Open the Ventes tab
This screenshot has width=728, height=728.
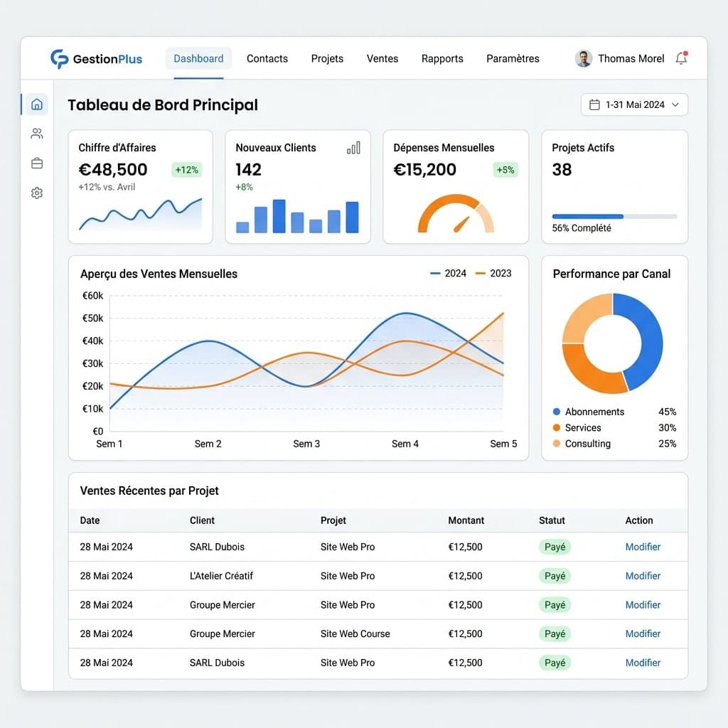[x=382, y=58]
